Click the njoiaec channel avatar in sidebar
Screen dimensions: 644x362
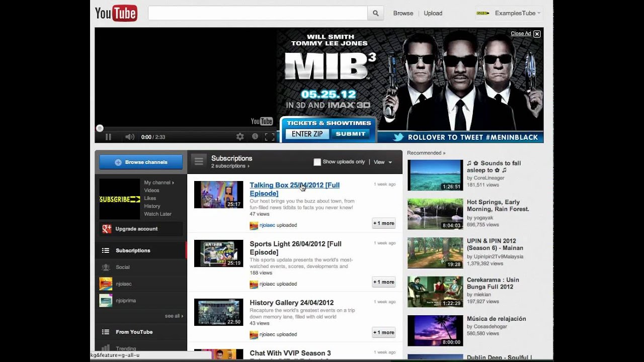coord(106,284)
